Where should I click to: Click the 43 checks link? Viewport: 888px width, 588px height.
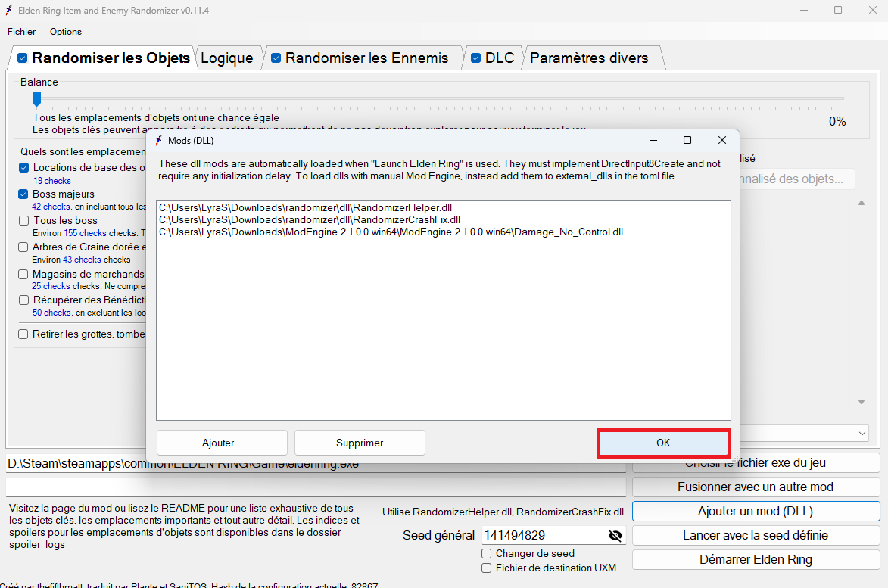pyautogui.click(x=82, y=260)
